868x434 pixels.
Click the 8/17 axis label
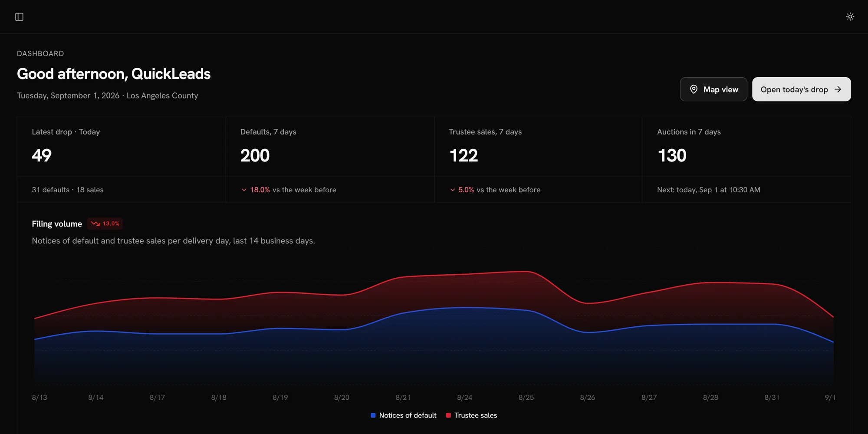157,398
